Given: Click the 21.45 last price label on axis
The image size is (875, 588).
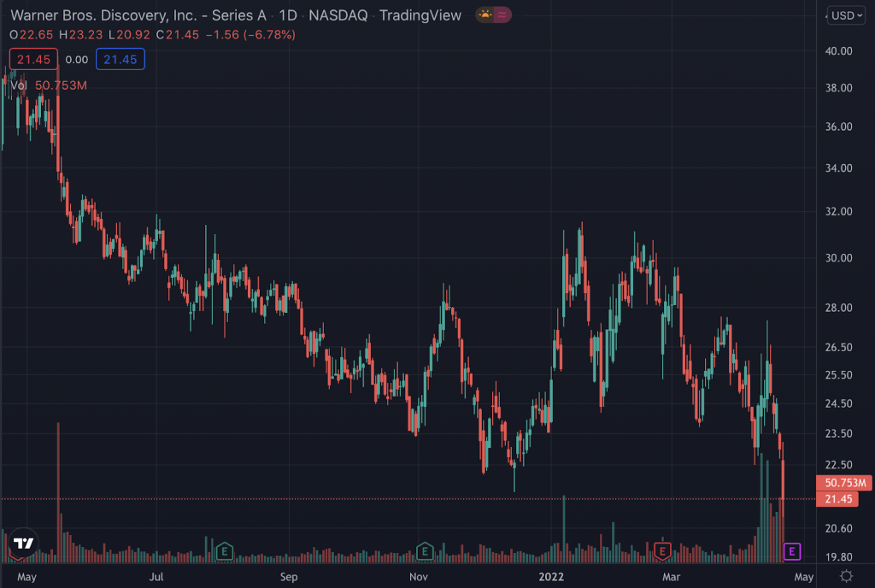Looking at the screenshot, I should tap(837, 499).
